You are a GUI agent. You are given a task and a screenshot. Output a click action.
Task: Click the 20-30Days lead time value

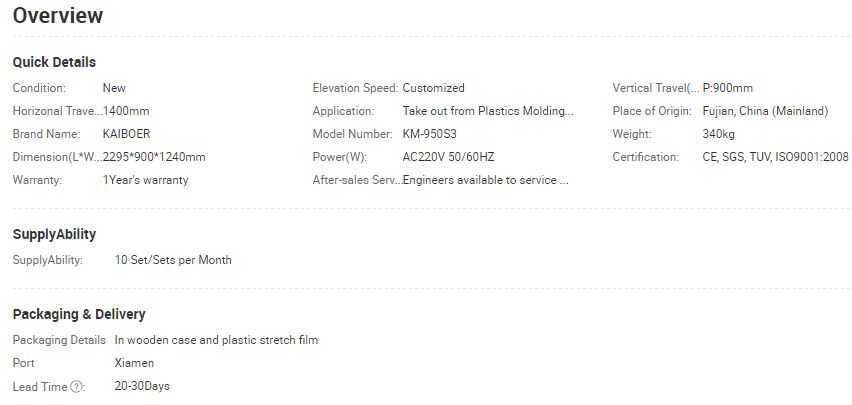142,387
